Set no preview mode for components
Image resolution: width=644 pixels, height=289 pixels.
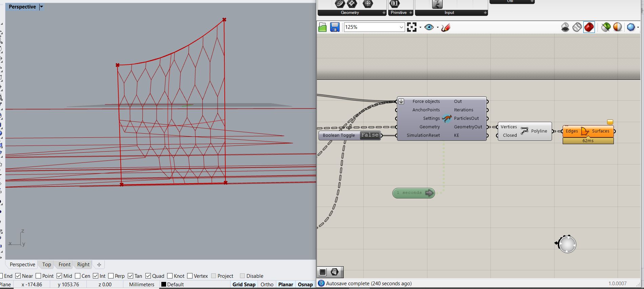coord(565,27)
